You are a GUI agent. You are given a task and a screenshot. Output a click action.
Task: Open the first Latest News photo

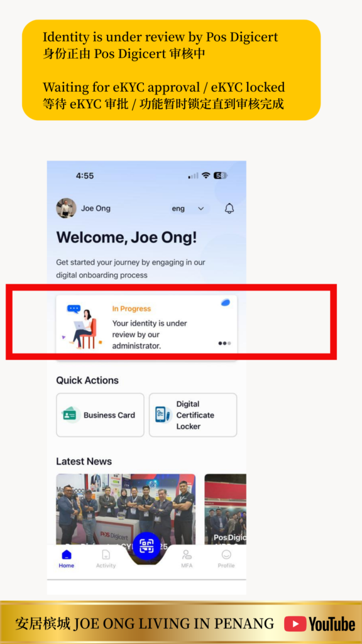point(126,509)
